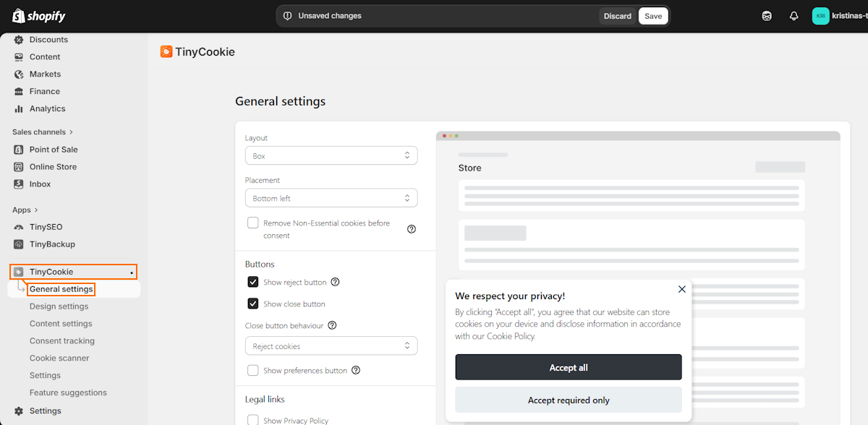
Task: Save the unsaved changes
Action: [x=652, y=15]
